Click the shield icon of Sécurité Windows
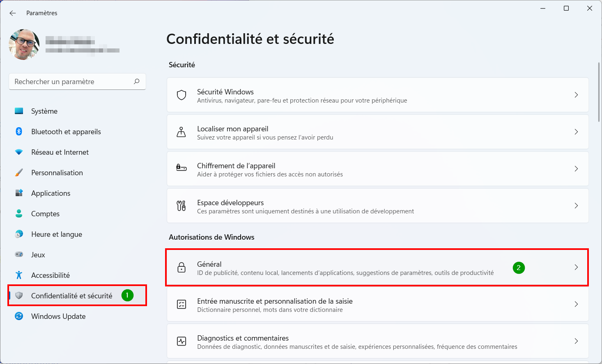The height and width of the screenshot is (364, 602). (x=182, y=95)
